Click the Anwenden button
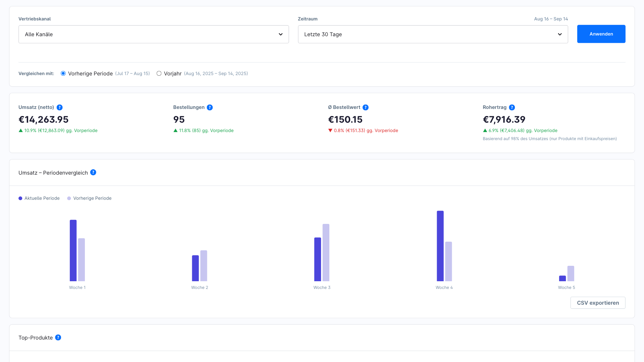 tap(601, 34)
